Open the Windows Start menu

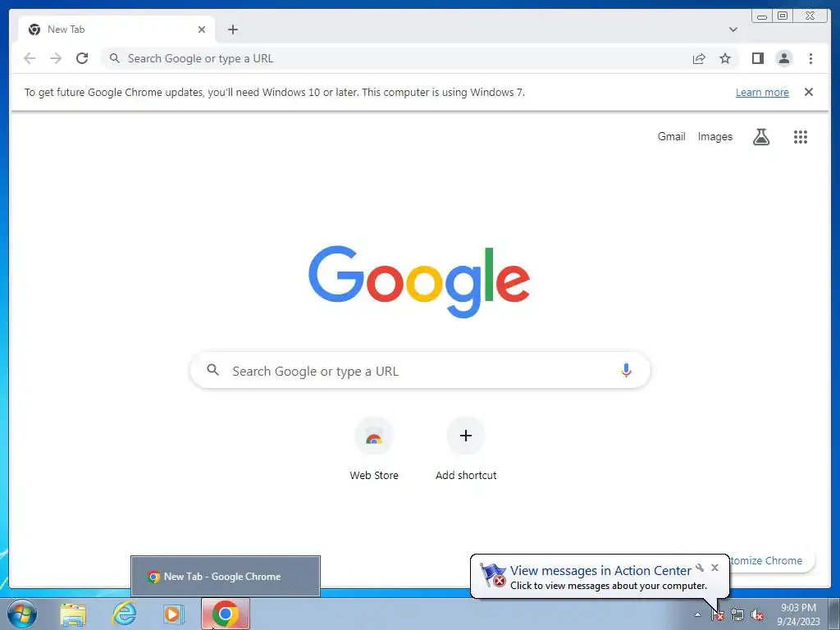[21, 614]
